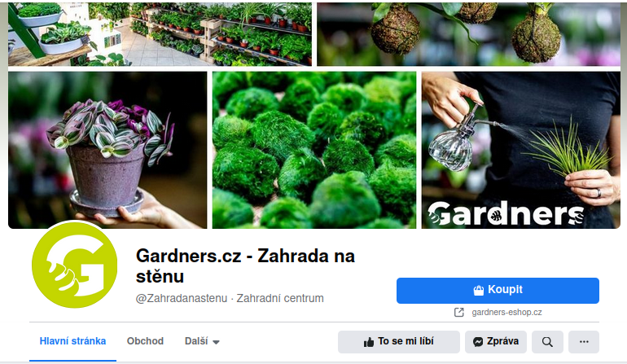The width and height of the screenshot is (627, 364).
Task: Open the three-dots more options button
Action: pyautogui.click(x=584, y=342)
